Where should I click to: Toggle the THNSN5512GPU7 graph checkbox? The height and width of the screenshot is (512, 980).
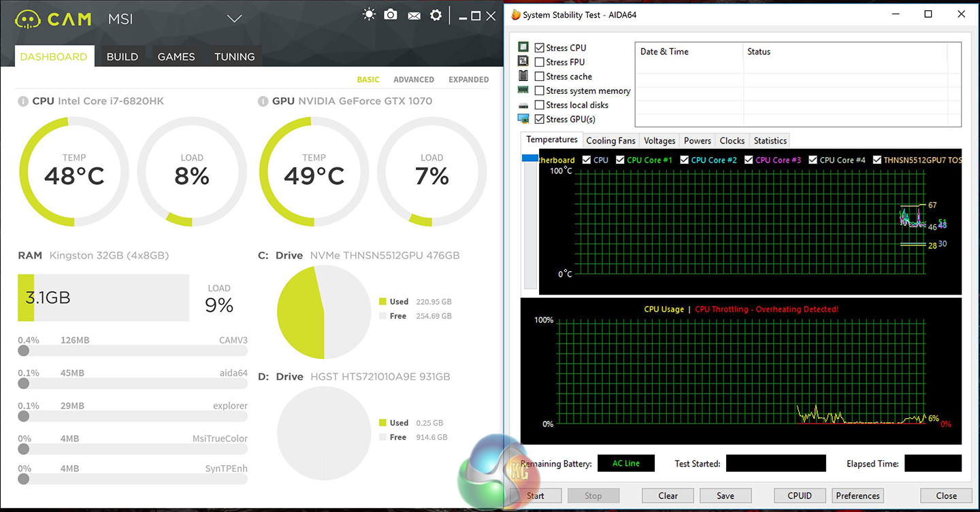(x=877, y=160)
